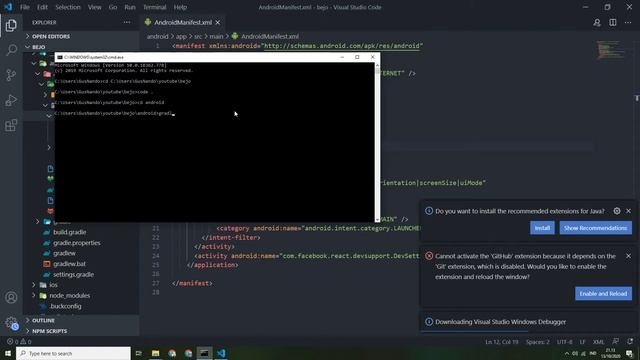This screenshot has width=640, height=360.
Task: Open Explorer views and more actions
Action: tap(127, 22)
